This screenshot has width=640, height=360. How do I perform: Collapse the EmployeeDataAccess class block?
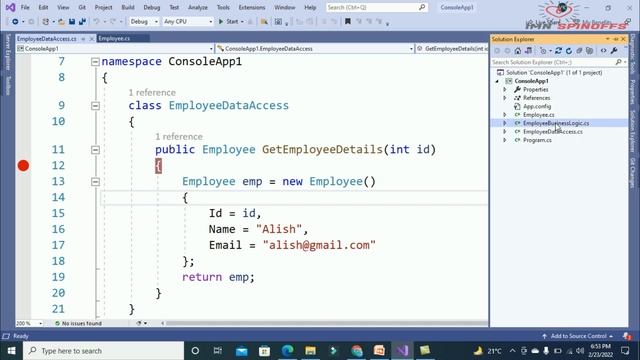coord(95,106)
